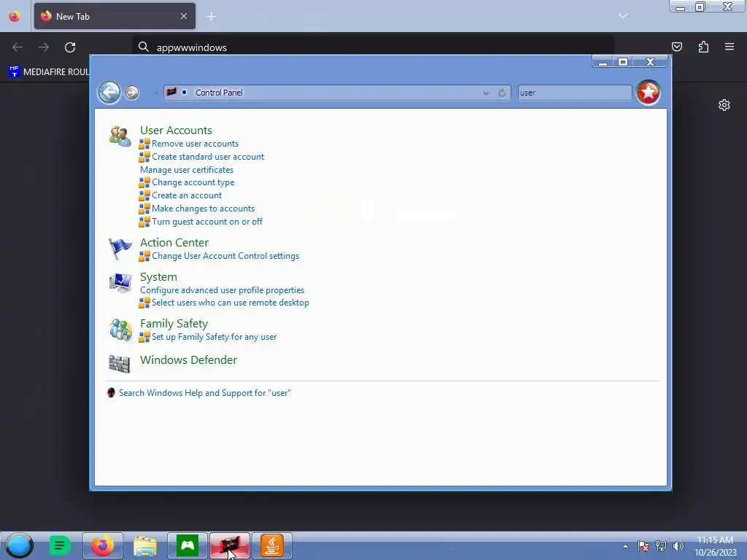Image resolution: width=747 pixels, height=560 pixels.
Task: Reload the page in Firefox
Action: pos(70,47)
